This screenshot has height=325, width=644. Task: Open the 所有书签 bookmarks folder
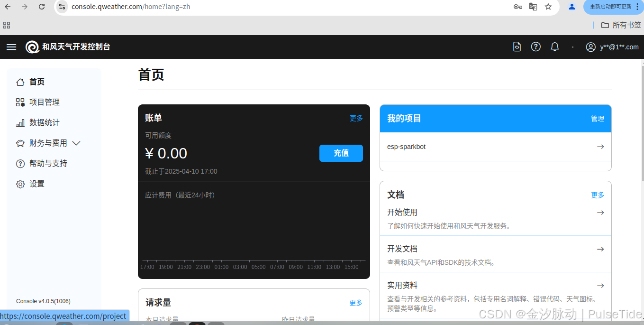click(621, 25)
